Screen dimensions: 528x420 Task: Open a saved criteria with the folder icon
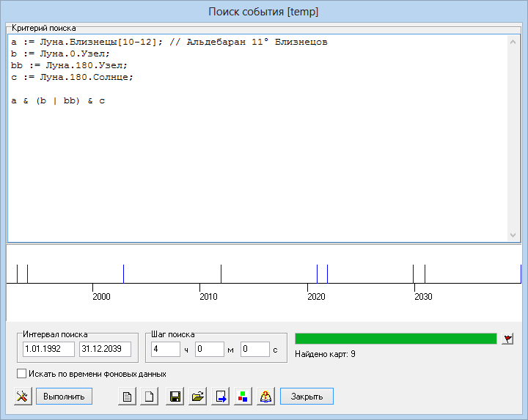198,397
